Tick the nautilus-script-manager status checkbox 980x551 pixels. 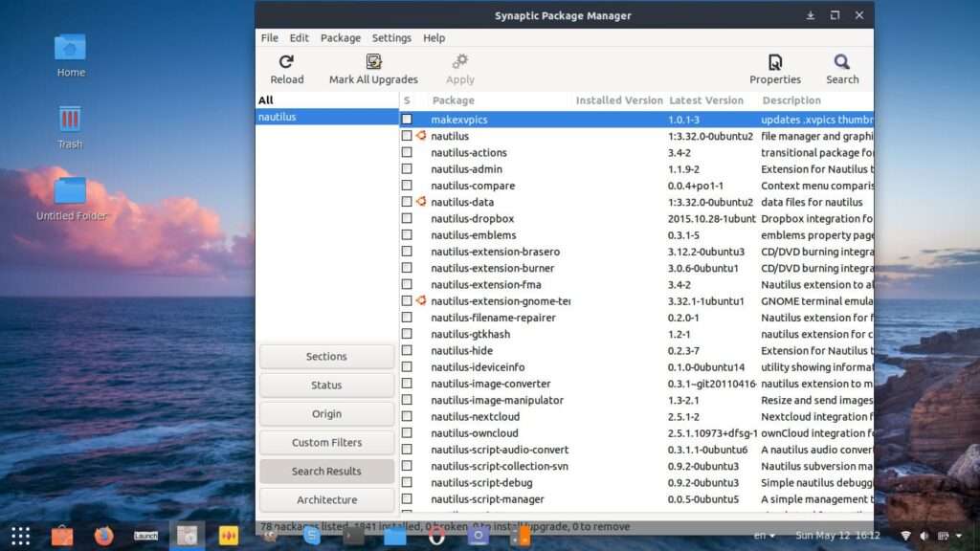coord(407,498)
